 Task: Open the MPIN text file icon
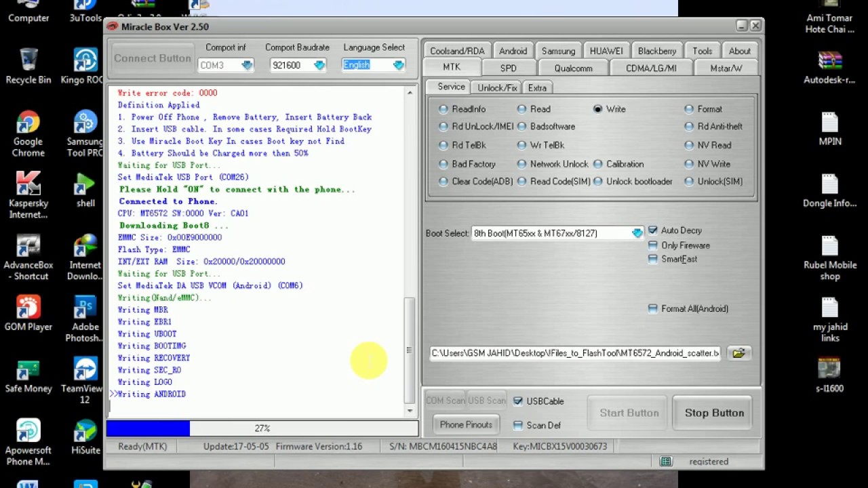pos(829,129)
